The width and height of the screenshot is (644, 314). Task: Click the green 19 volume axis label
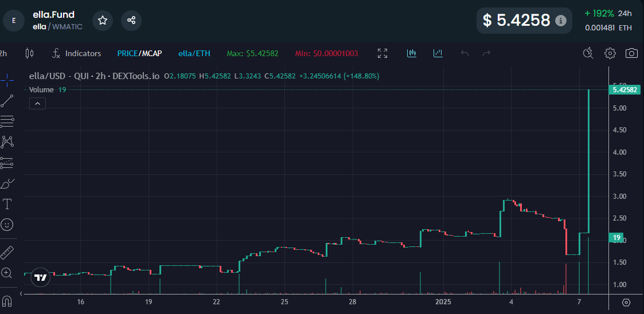616,238
